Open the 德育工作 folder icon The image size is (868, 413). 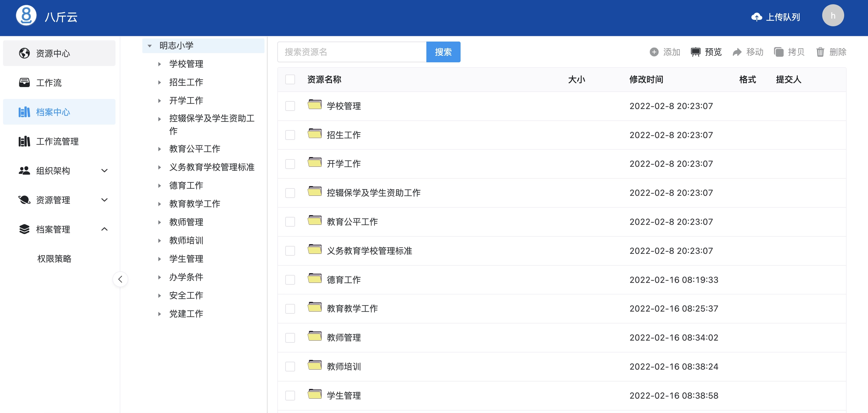coord(314,279)
